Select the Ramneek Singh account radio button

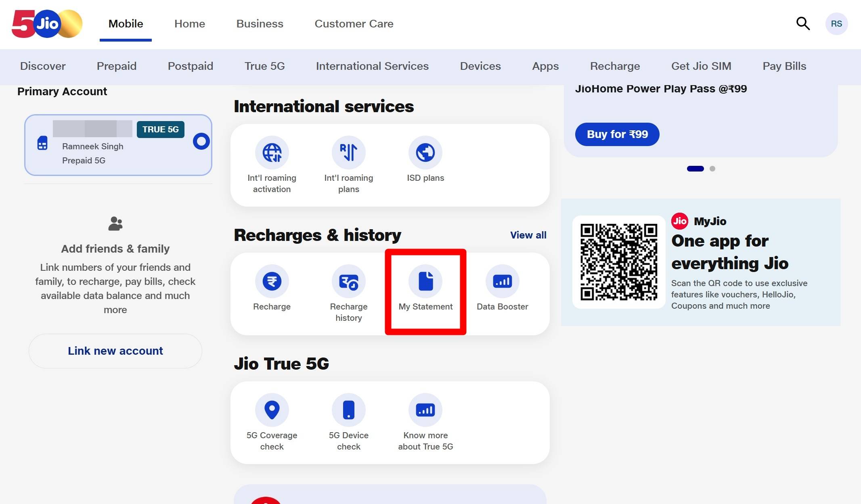[201, 141]
